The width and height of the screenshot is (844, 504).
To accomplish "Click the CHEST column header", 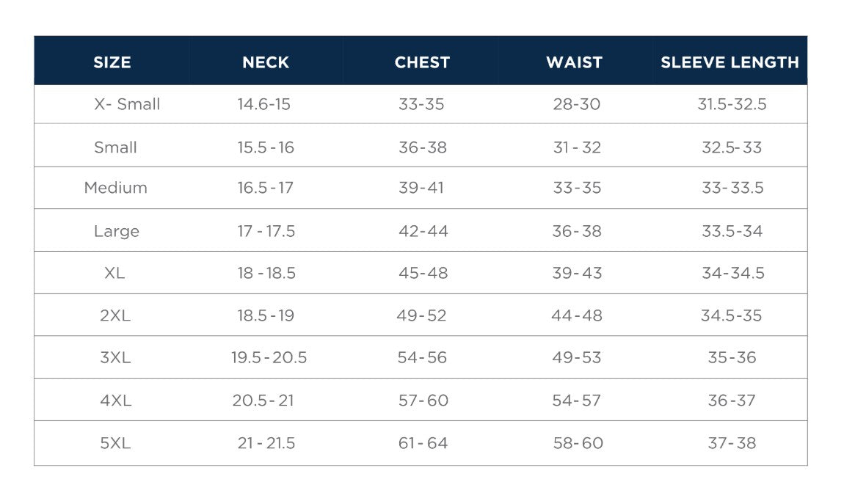I will (x=422, y=62).
